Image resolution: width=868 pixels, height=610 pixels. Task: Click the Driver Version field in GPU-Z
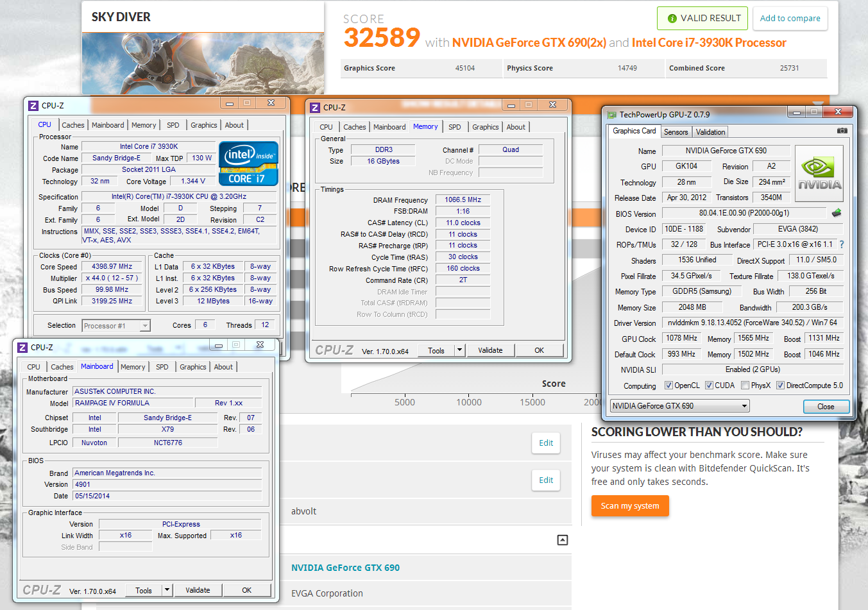tap(753, 323)
